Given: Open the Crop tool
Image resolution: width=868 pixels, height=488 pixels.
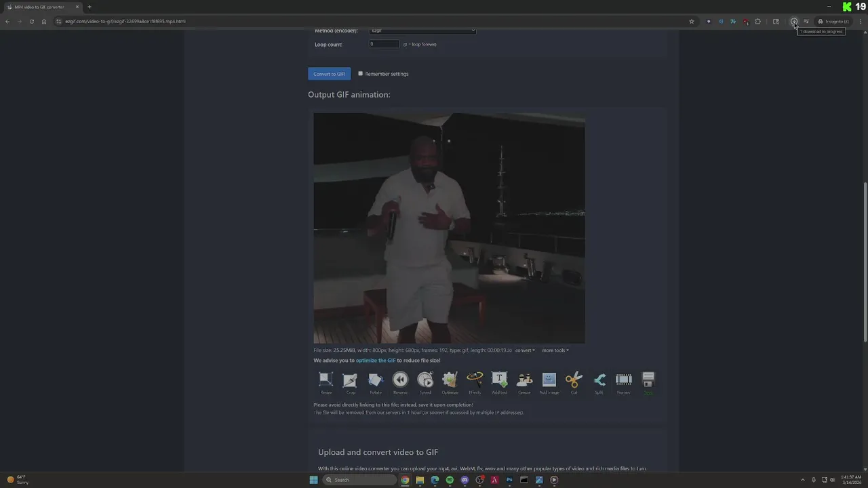Looking at the screenshot, I should [x=351, y=383].
